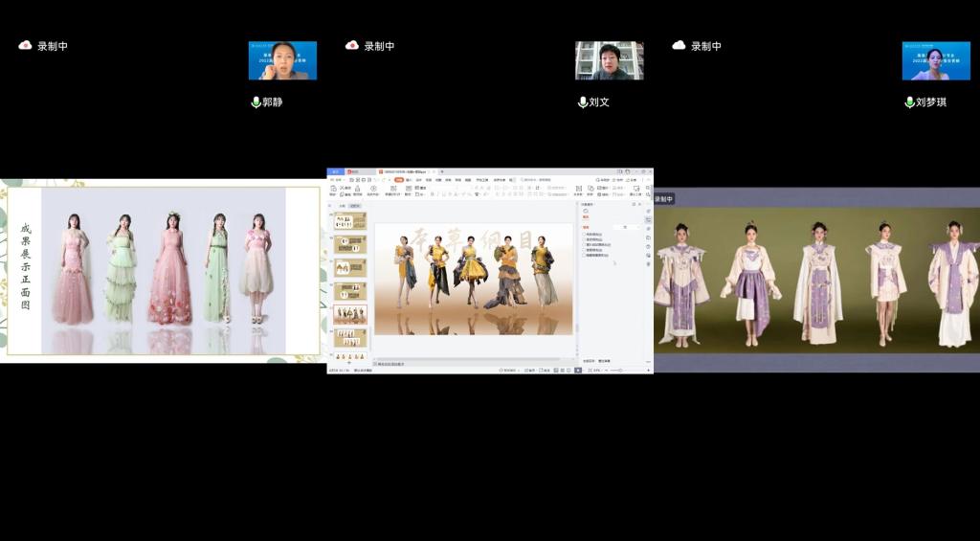Select the 图片或纹理填充 fill option

pos(586,245)
